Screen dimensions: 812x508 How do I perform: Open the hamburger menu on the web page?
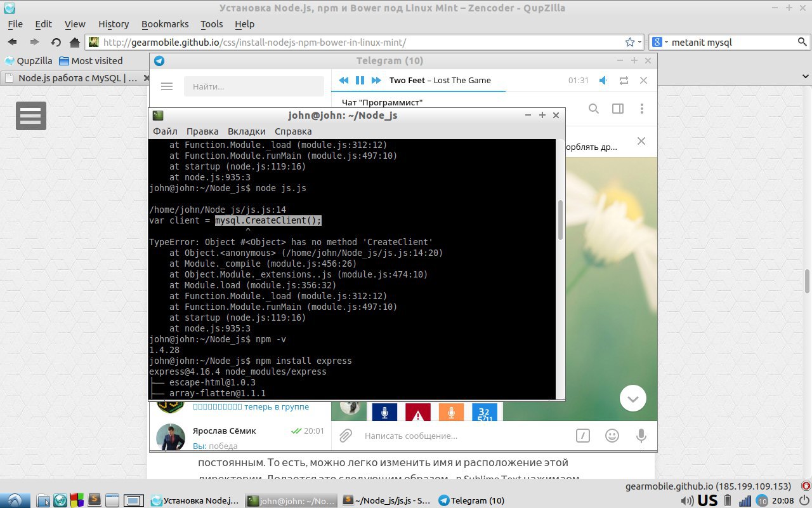30,116
